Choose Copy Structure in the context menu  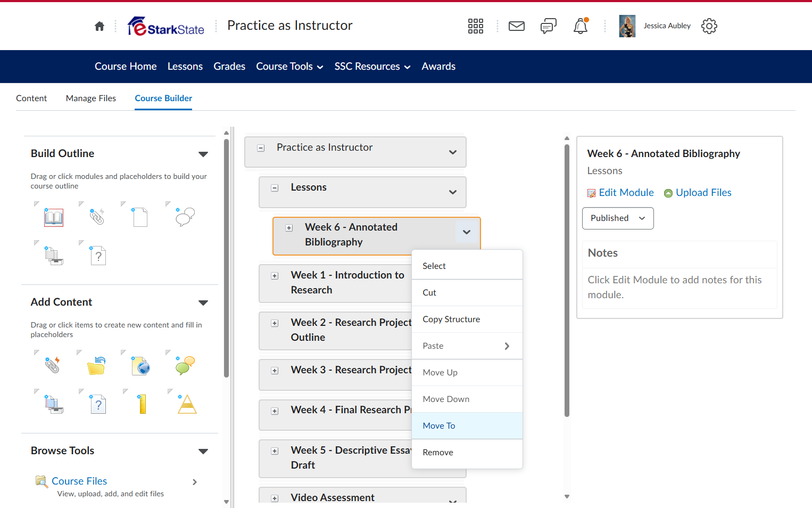pyautogui.click(x=467, y=319)
